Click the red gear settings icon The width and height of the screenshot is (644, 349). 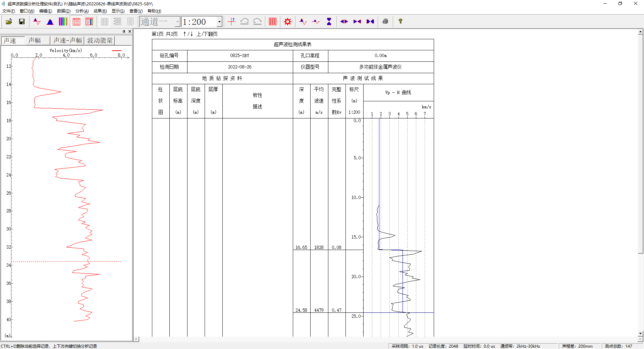tap(287, 22)
